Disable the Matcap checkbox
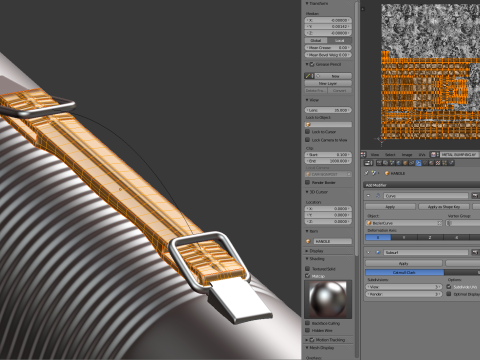This screenshot has height=360, width=480. coord(308,276)
